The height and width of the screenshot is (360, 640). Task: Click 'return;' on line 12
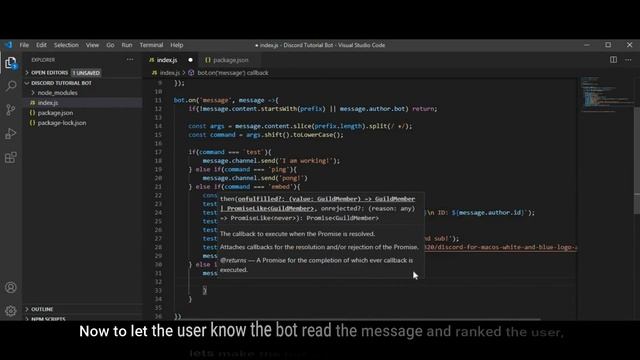(x=425, y=109)
